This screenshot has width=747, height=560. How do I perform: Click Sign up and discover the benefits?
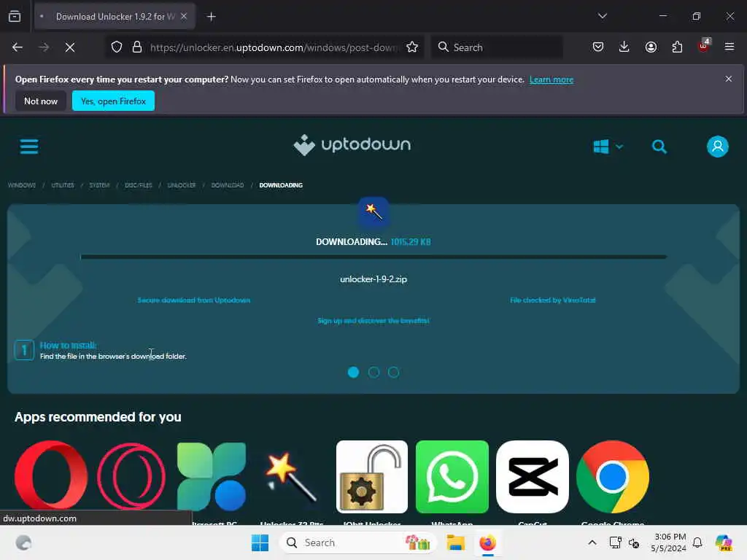tap(373, 321)
